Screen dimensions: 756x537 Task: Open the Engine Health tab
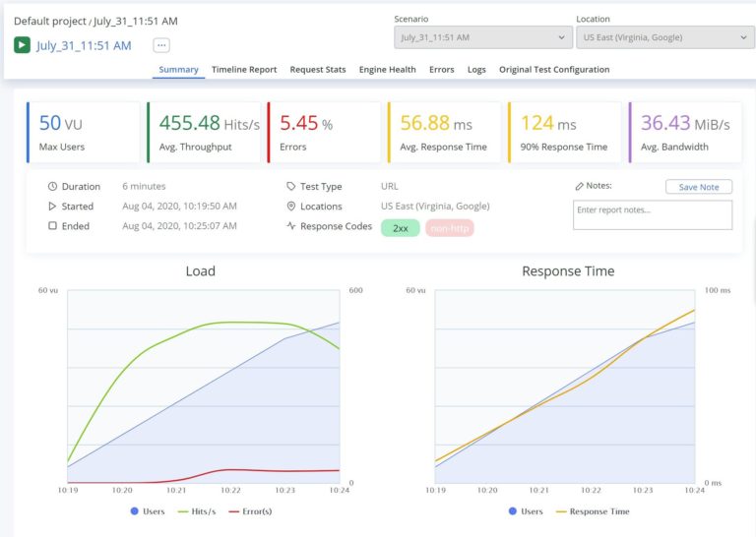coord(387,70)
